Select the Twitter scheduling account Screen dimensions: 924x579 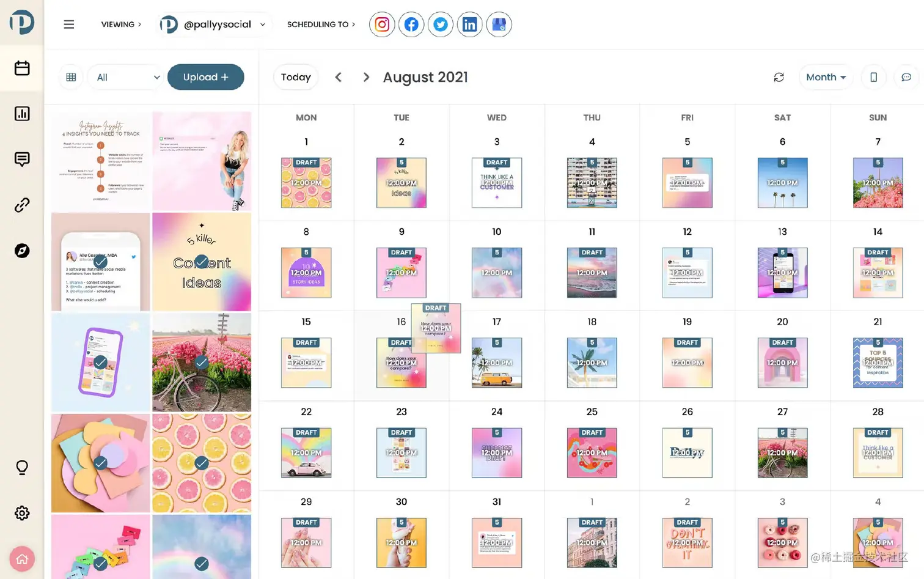click(441, 24)
